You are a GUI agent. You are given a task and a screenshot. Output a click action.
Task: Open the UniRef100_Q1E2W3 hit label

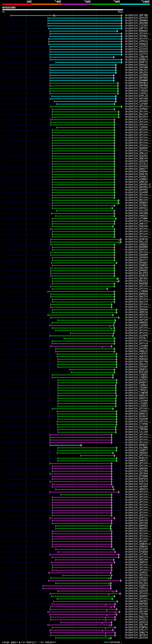137,427
